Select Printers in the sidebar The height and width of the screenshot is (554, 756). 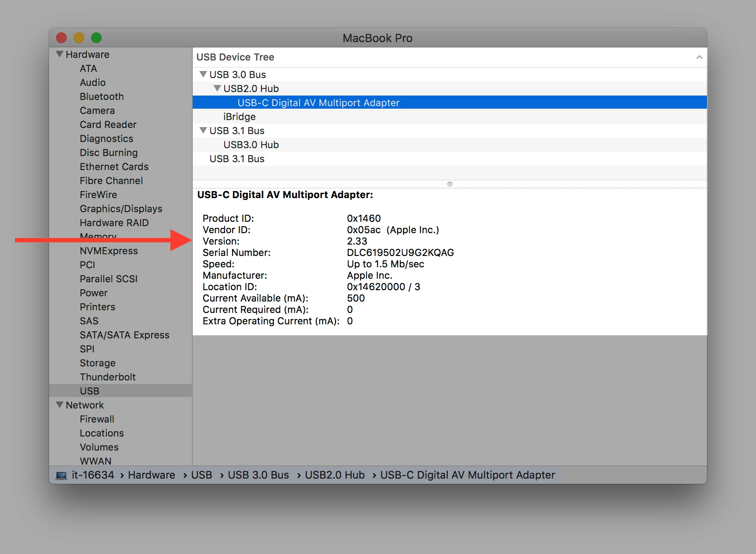tap(98, 307)
